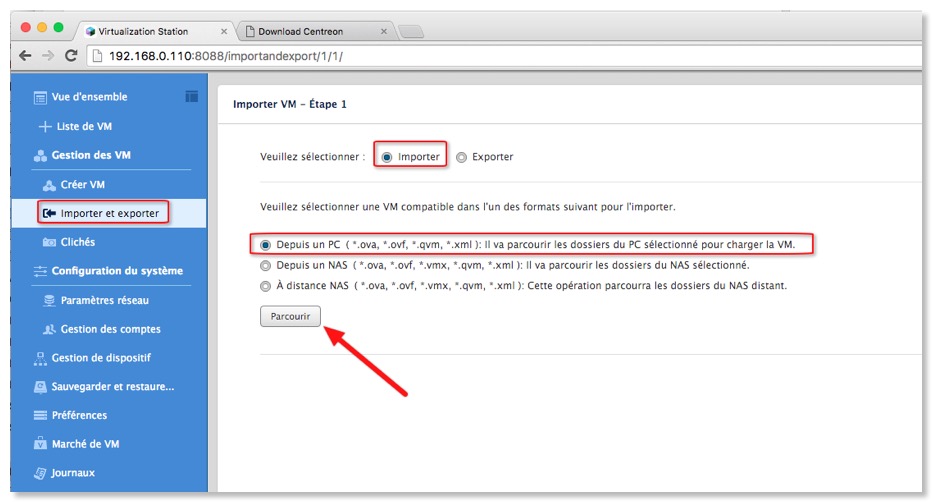Click the Parcourir button
Viewport: 932px width, 502px height.
[x=290, y=317]
